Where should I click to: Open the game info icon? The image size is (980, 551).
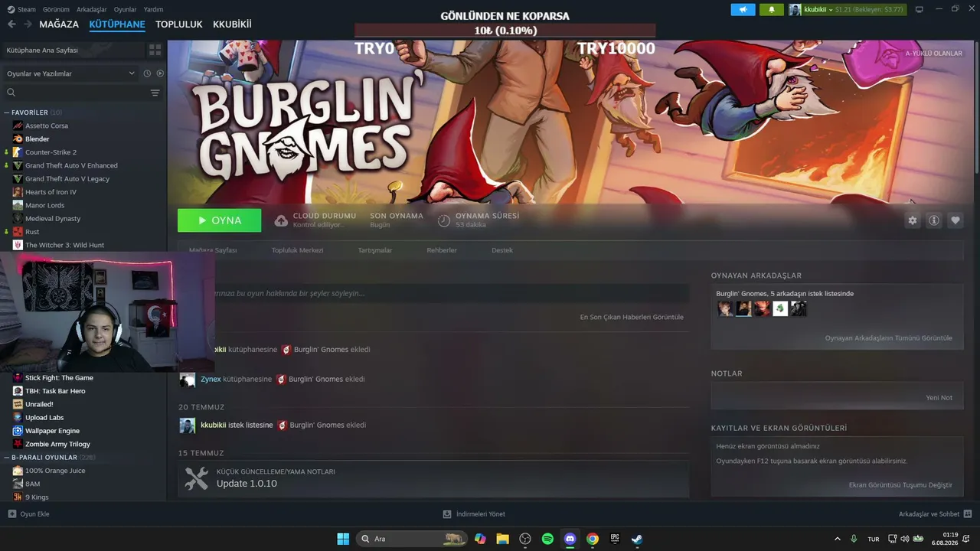(x=933, y=220)
